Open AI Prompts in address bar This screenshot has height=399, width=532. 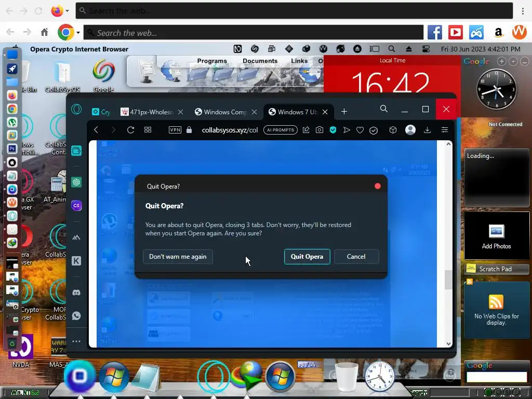tap(281, 130)
